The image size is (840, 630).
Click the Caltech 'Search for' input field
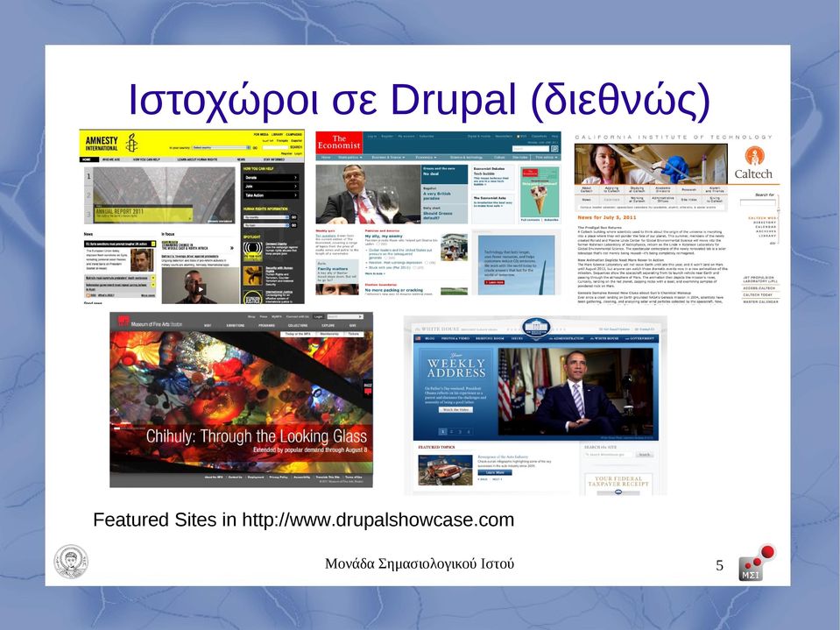click(x=758, y=202)
